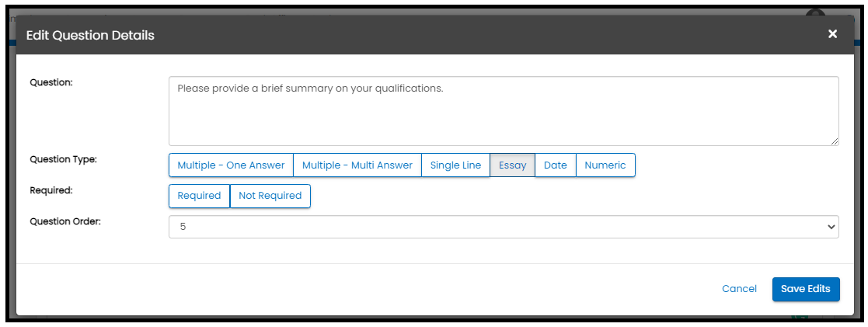Screen dimensions: 868x327
Task: Click into the Question text area
Action: (x=503, y=110)
